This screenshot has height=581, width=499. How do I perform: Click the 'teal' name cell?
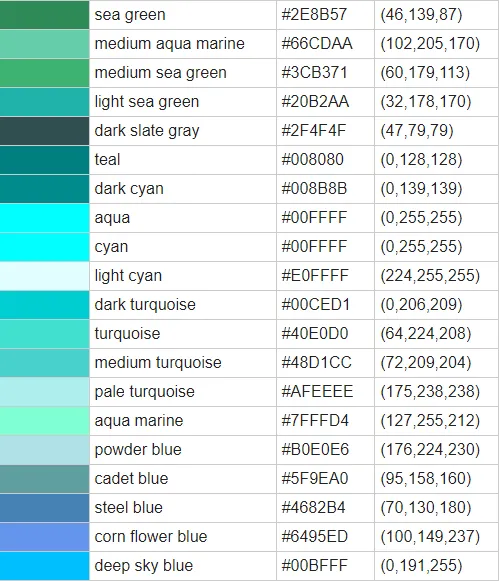[183, 160]
